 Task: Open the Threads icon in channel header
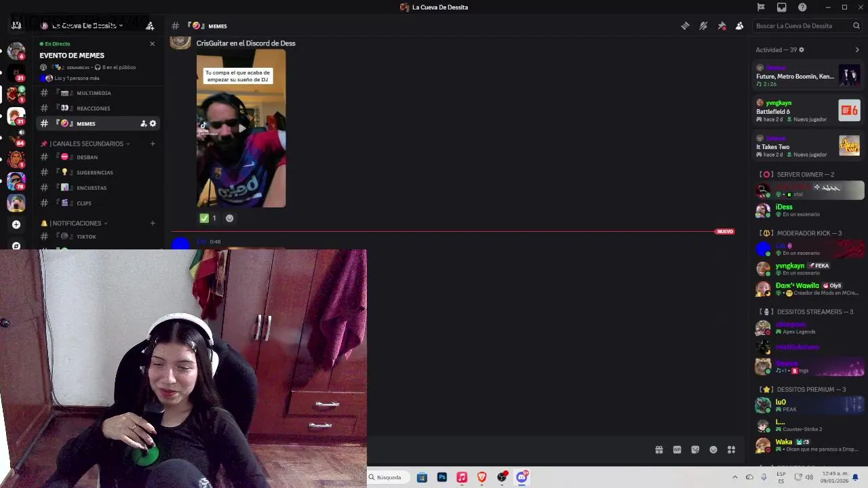click(685, 26)
